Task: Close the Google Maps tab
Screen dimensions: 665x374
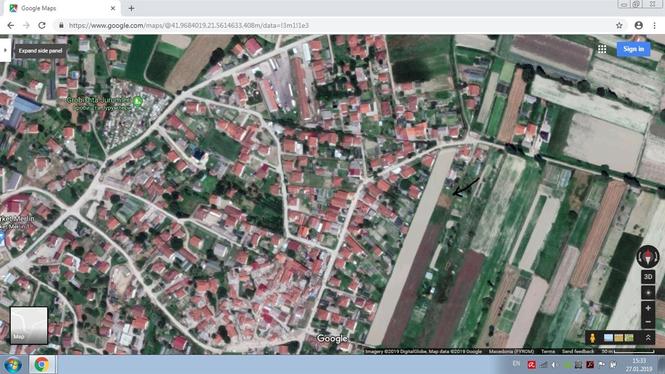Action: pos(113,8)
